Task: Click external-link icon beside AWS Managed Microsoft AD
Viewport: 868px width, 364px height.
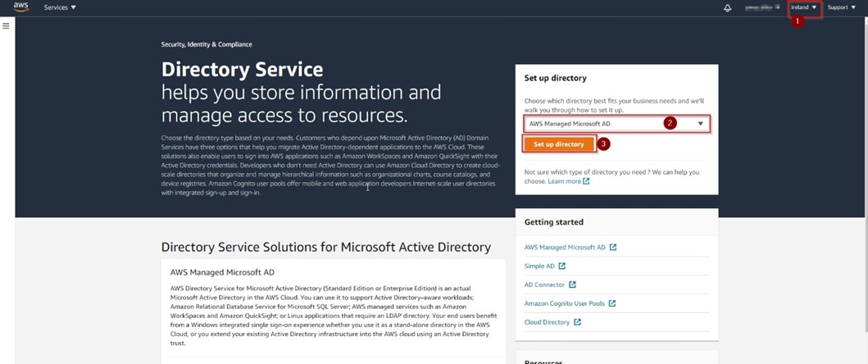Action: (613, 248)
